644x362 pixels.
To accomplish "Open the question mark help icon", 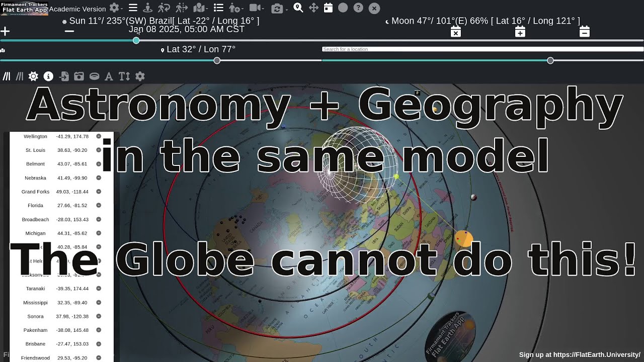I will [358, 8].
